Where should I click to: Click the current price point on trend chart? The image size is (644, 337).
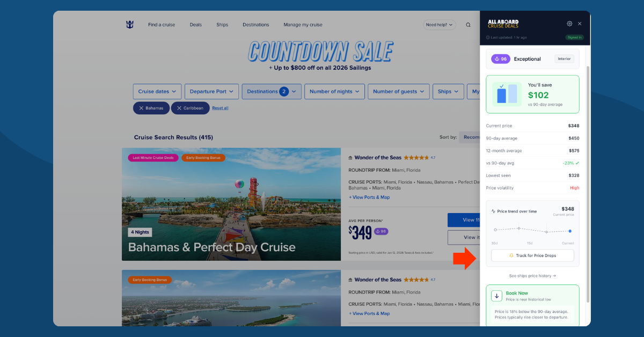pyautogui.click(x=569, y=231)
